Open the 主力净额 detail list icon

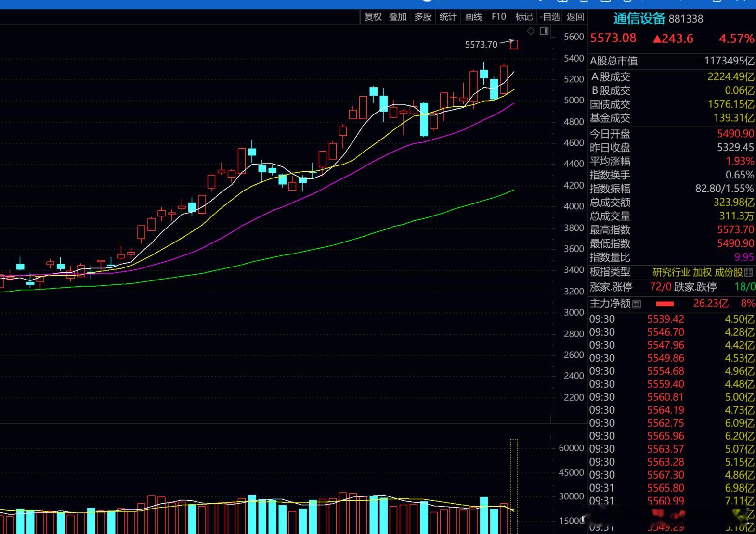click(x=637, y=304)
